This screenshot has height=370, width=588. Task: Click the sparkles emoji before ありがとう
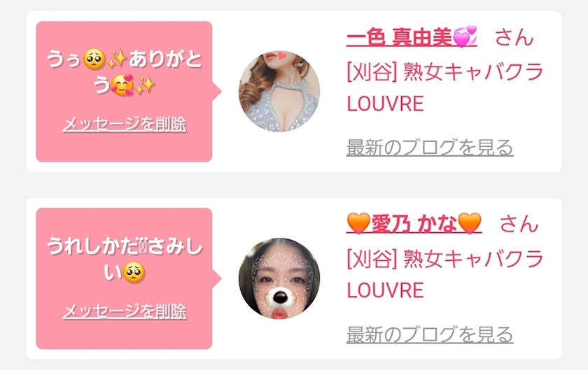click(118, 59)
